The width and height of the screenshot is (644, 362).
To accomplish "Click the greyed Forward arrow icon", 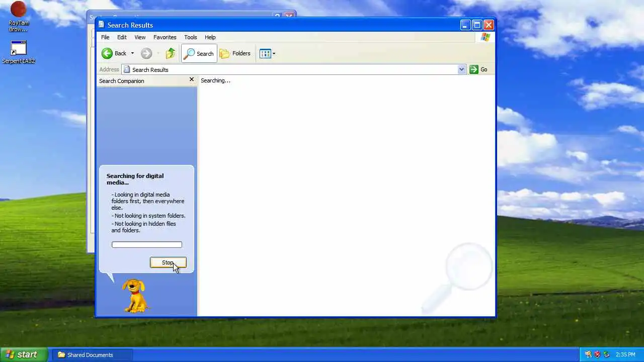I will pos(146,53).
